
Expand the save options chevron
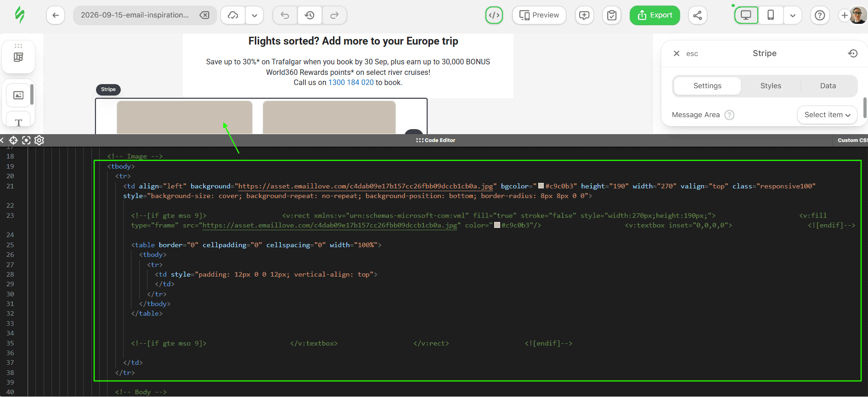pos(254,15)
